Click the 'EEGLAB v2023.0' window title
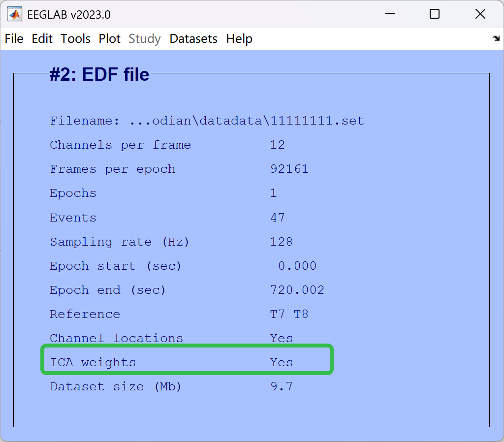The height and width of the screenshot is (442, 504). [x=69, y=15]
